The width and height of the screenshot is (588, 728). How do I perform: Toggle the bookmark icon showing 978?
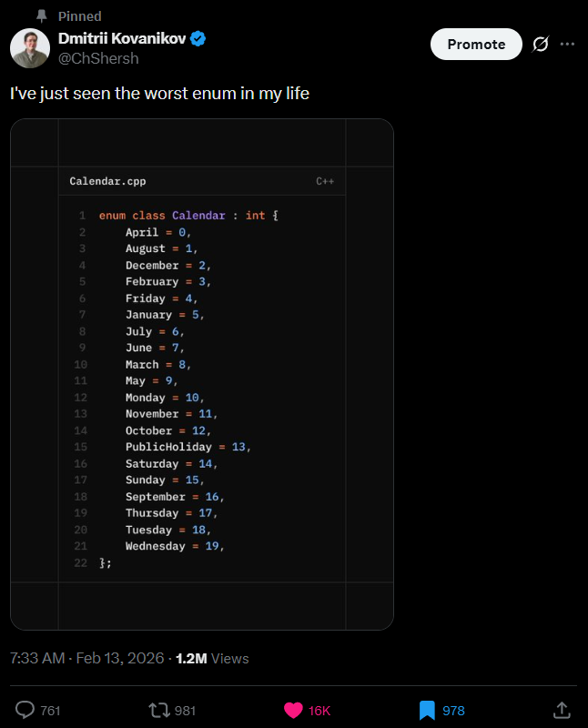point(427,711)
